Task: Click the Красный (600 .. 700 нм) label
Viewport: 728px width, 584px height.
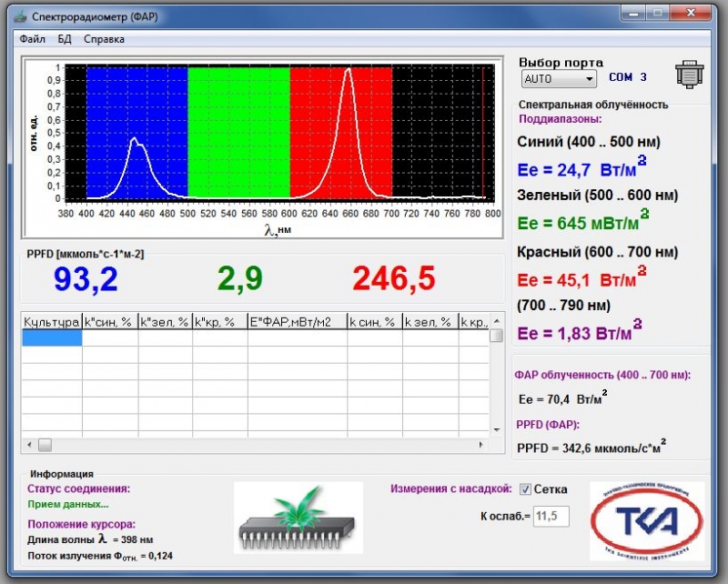Action: point(598,252)
